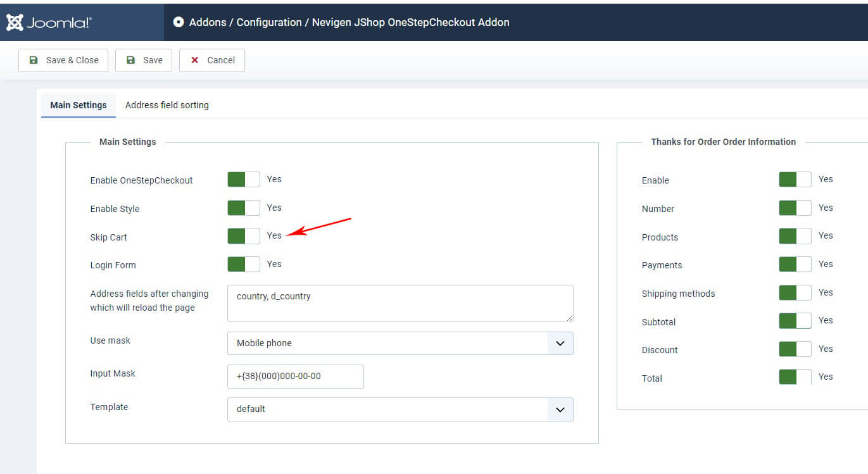
Task: Click the circle icon before Addons title
Action: pyautogui.click(x=179, y=22)
